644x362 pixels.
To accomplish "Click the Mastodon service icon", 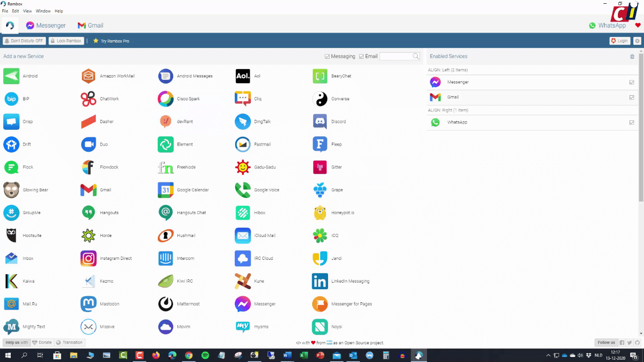I will point(88,304).
